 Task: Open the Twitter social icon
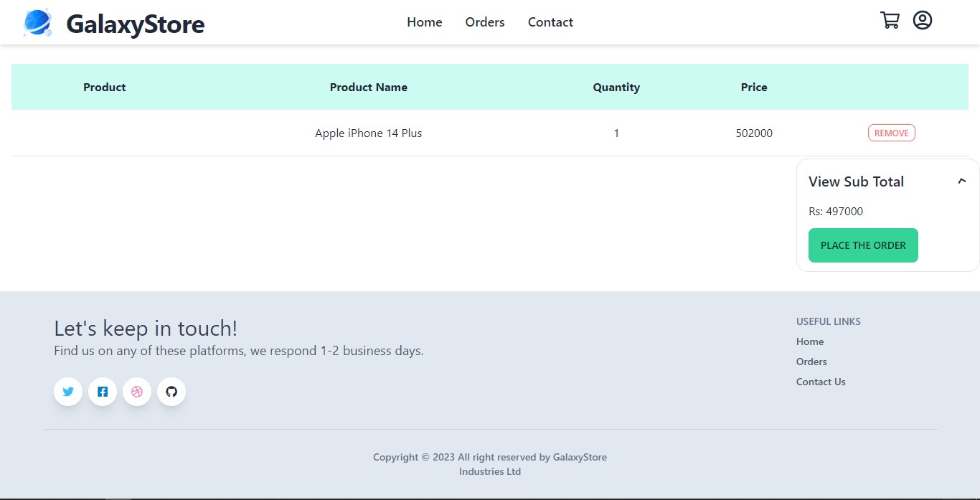(68, 392)
